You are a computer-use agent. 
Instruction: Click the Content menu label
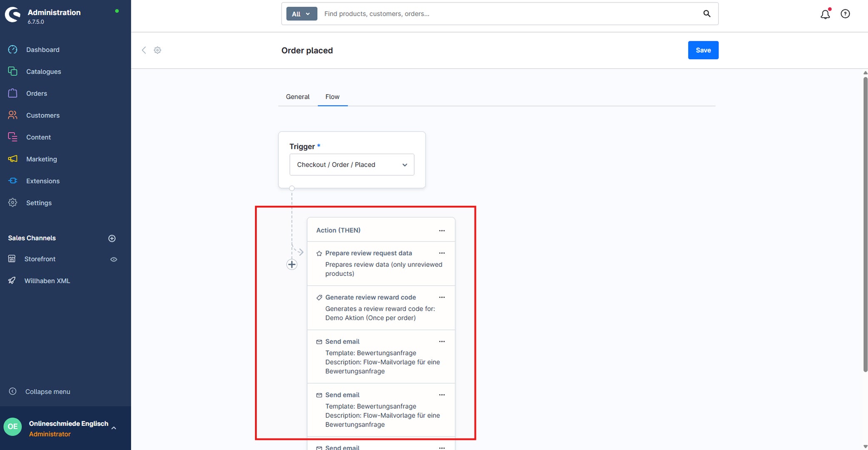(38, 137)
